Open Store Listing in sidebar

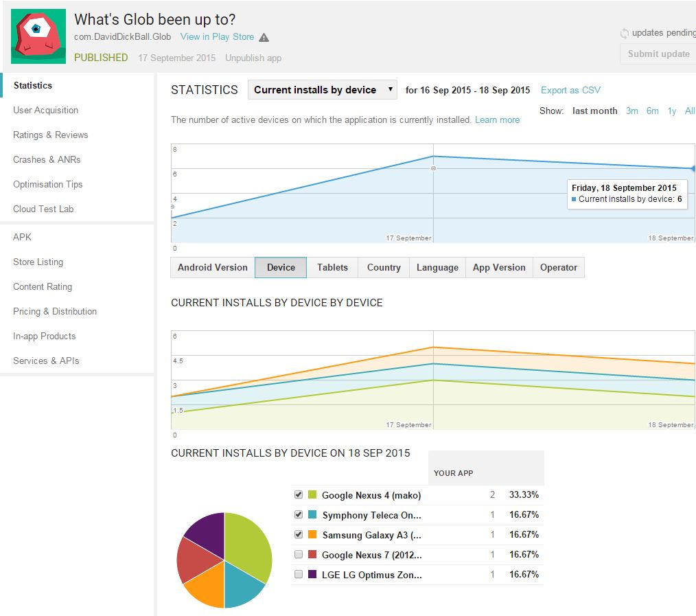point(38,262)
